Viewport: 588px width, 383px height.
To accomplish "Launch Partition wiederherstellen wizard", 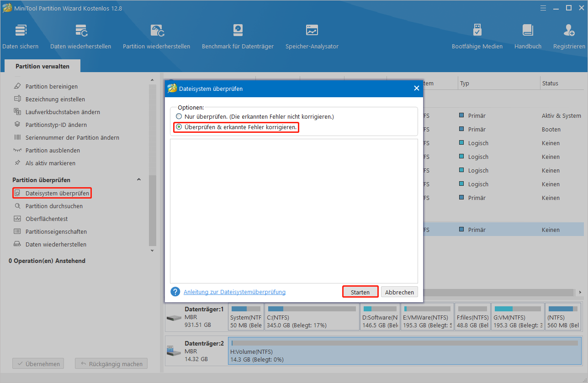I will 157,37.
